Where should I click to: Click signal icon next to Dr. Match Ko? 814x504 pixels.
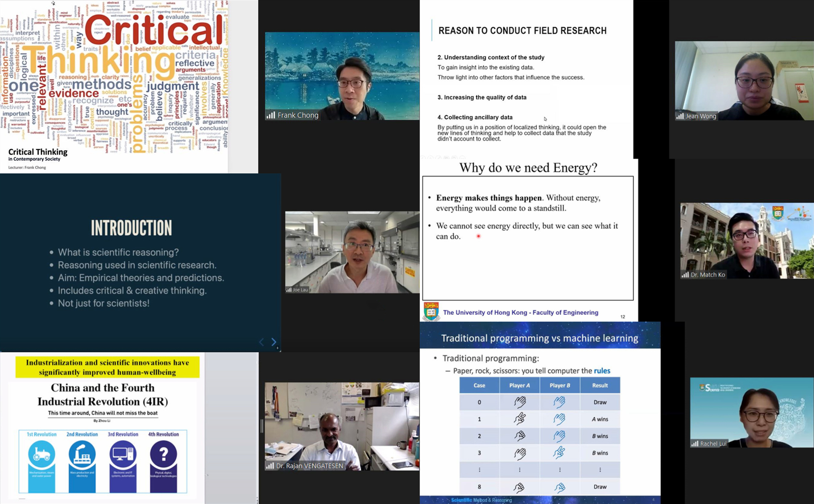pos(685,275)
